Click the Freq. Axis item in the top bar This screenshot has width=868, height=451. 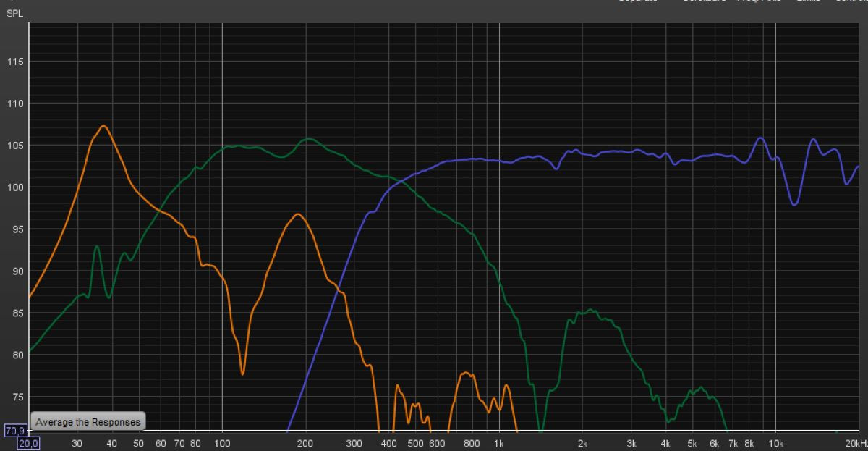(759, 1)
